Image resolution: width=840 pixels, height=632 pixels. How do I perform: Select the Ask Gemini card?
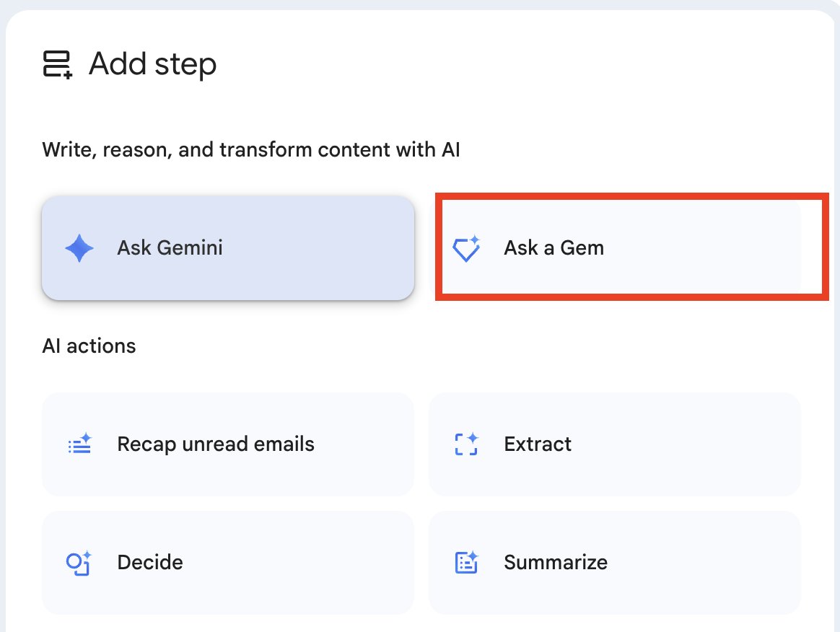pos(228,248)
